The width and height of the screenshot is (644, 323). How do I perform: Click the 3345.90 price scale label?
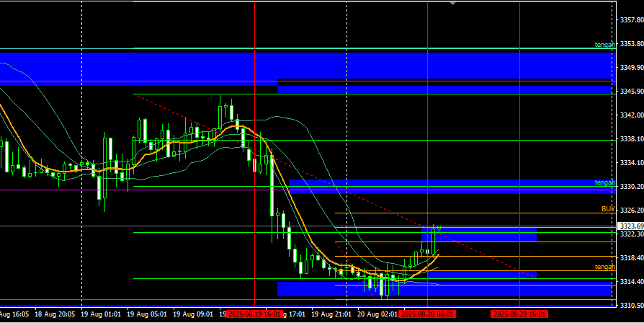pos(630,92)
